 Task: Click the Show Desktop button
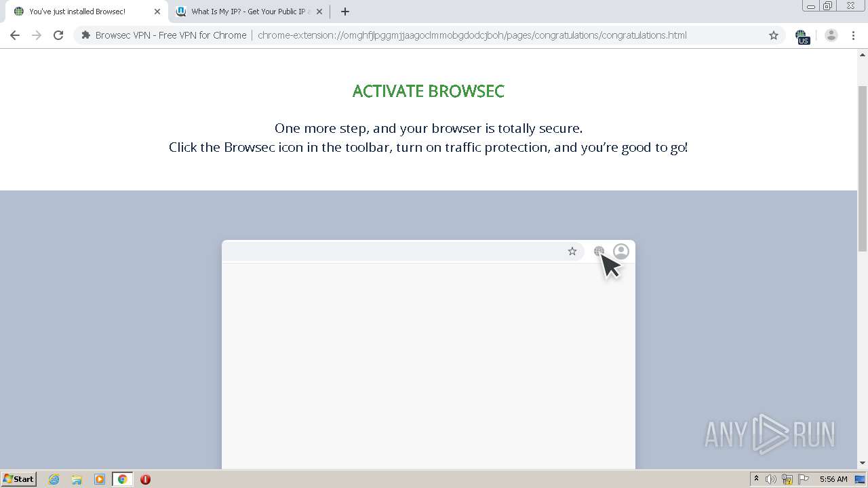pyautogui.click(x=861, y=479)
